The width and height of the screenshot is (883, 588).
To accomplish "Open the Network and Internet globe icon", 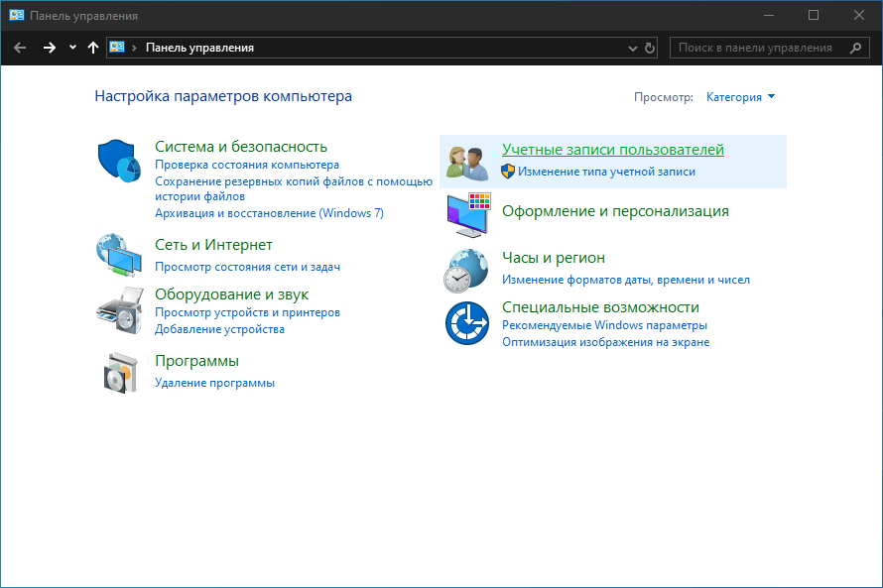I will tap(119, 255).
